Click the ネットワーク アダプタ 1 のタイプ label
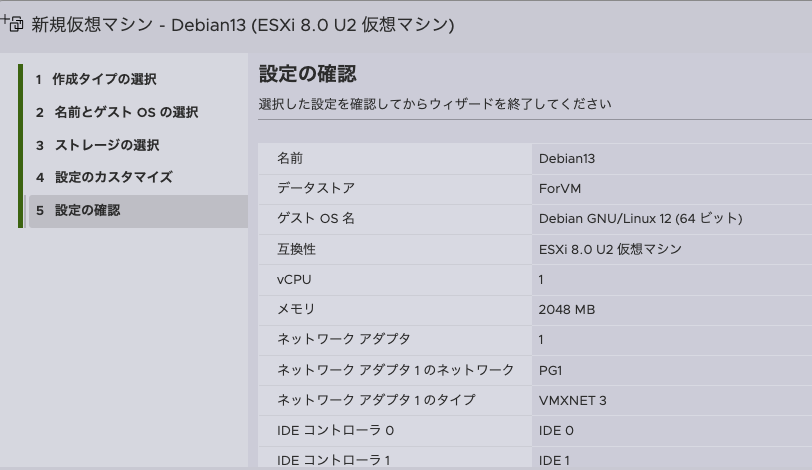812x470 pixels. coord(376,400)
